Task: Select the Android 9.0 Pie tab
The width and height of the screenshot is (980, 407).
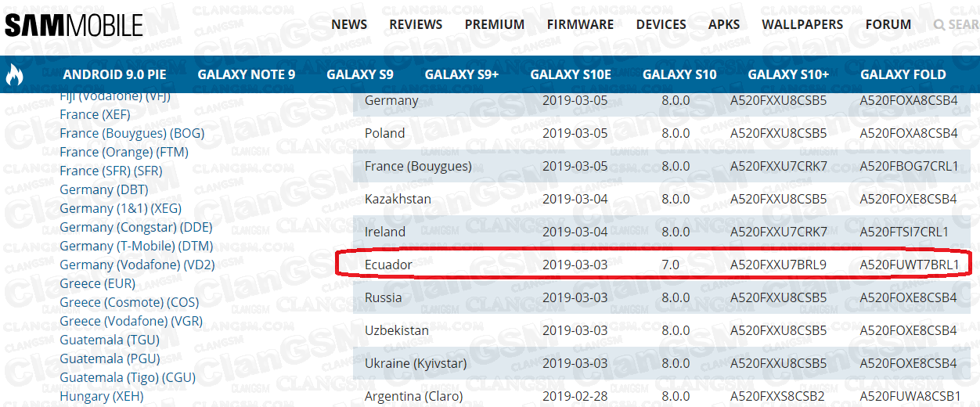Action: [x=115, y=75]
